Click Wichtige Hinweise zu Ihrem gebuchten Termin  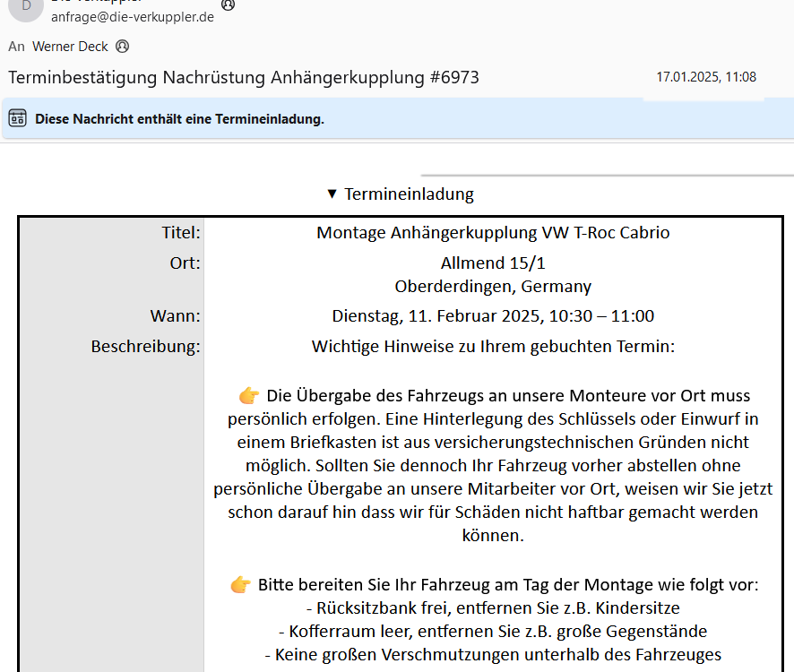[x=493, y=347]
